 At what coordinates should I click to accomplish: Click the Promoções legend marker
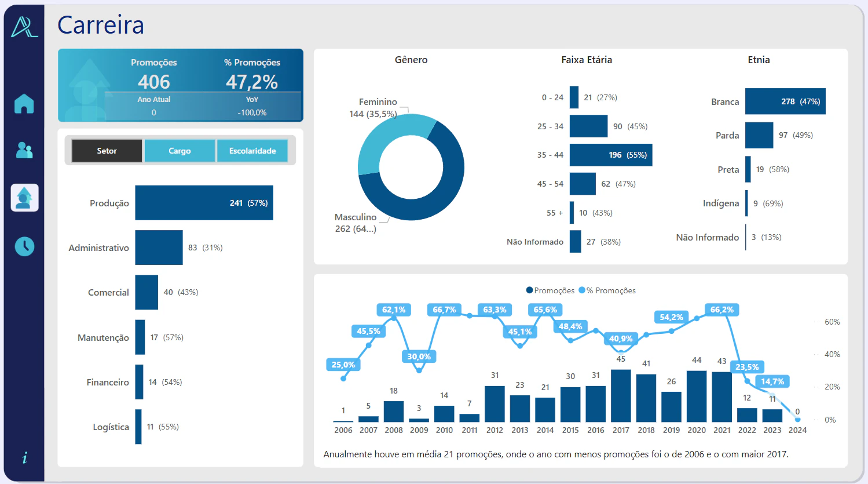point(529,290)
